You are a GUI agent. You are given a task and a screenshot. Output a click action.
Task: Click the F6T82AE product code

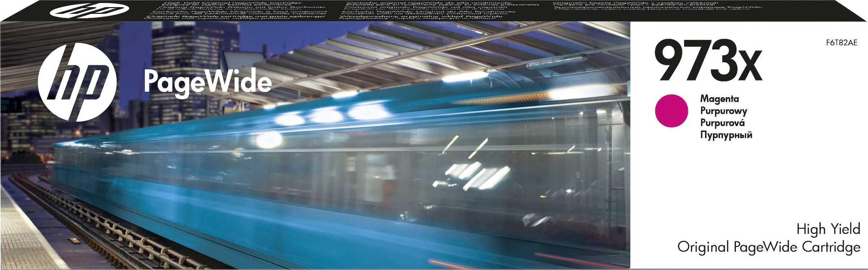point(841,43)
